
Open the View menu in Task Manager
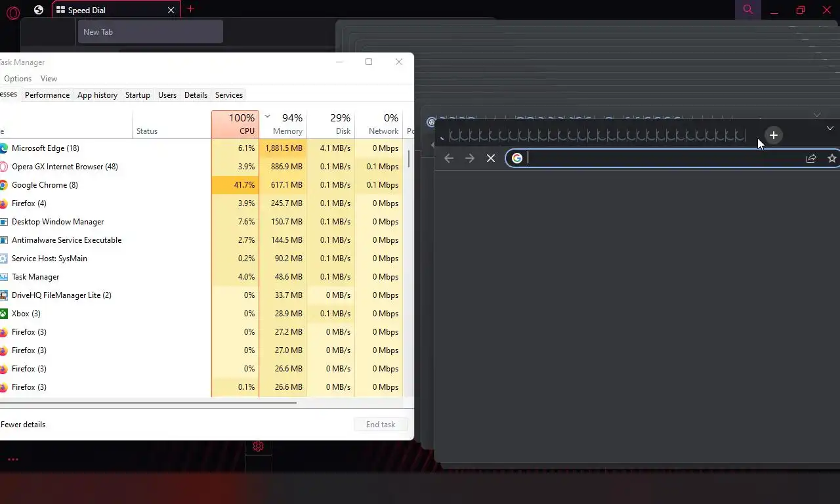(x=49, y=79)
